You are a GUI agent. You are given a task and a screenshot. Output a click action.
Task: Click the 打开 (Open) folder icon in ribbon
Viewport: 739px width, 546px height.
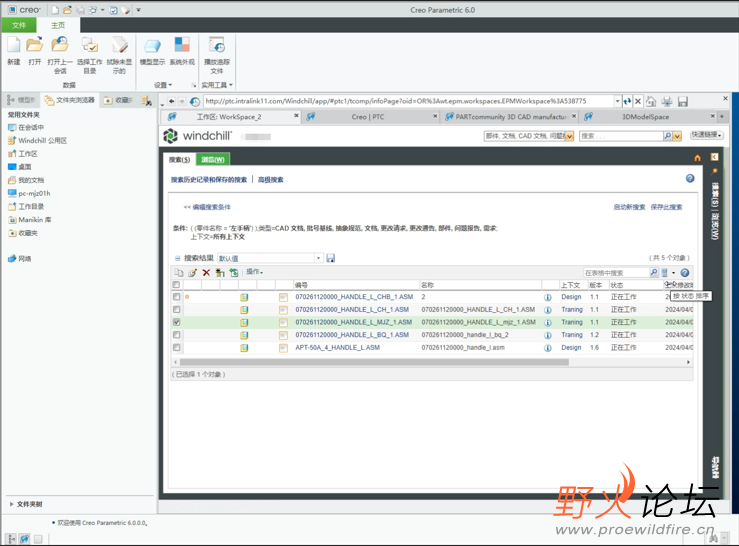(x=34, y=45)
